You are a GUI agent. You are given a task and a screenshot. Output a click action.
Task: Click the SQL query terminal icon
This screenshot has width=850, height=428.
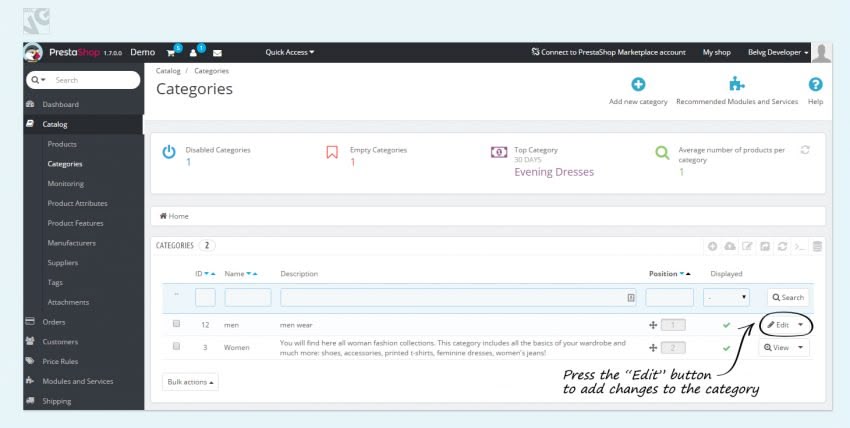pyautogui.click(x=800, y=247)
